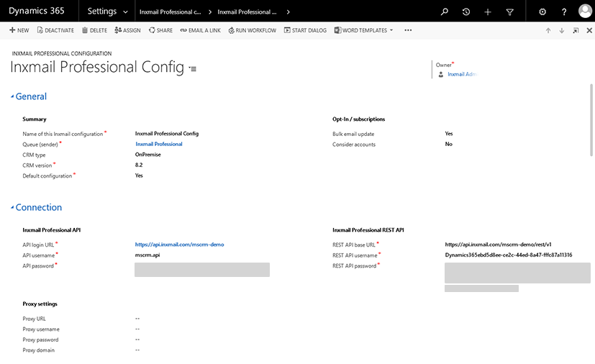Click the Proxy username empty value

pos(137,329)
